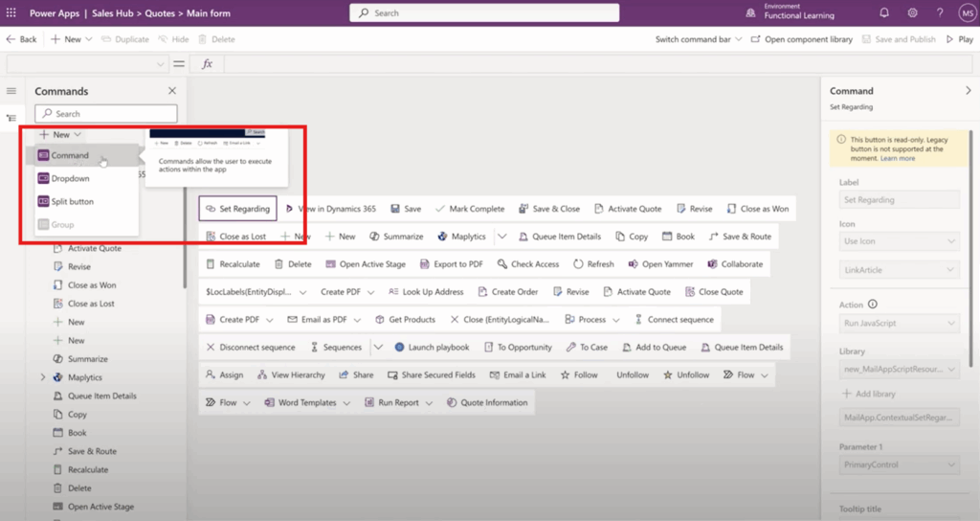Open the New menu in top toolbar
This screenshot has height=521, width=980.
click(x=71, y=38)
